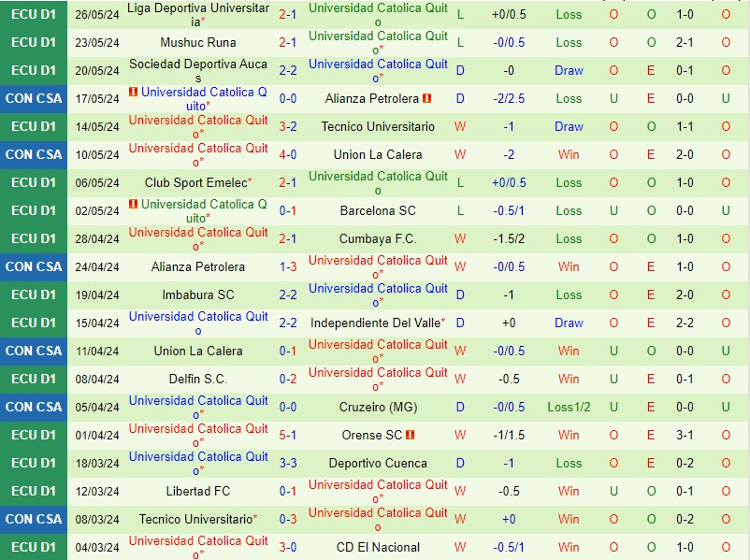Image resolution: width=750 pixels, height=560 pixels.
Task: Click the red card icon before Universidad Catolica on 02/05/24
Action: pyautogui.click(x=134, y=204)
